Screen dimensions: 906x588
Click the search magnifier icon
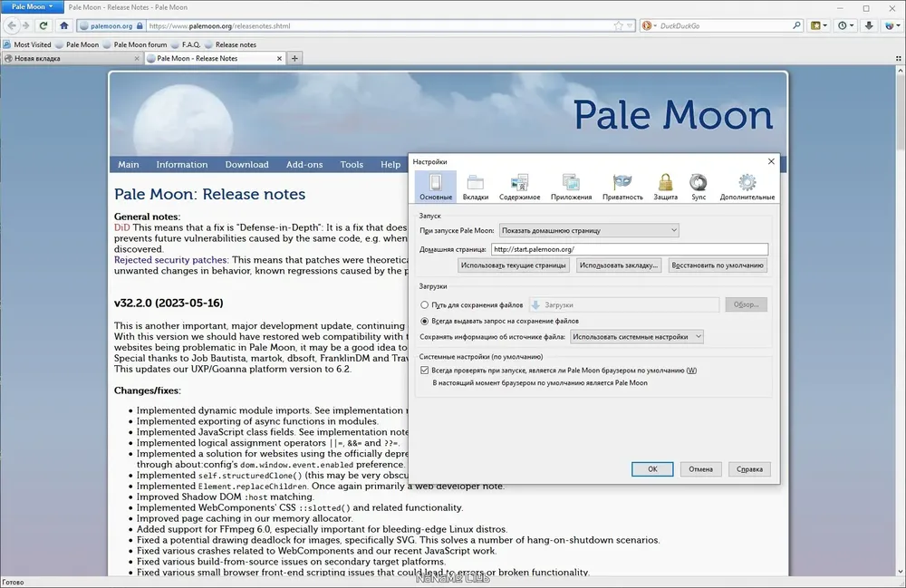[796, 25]
